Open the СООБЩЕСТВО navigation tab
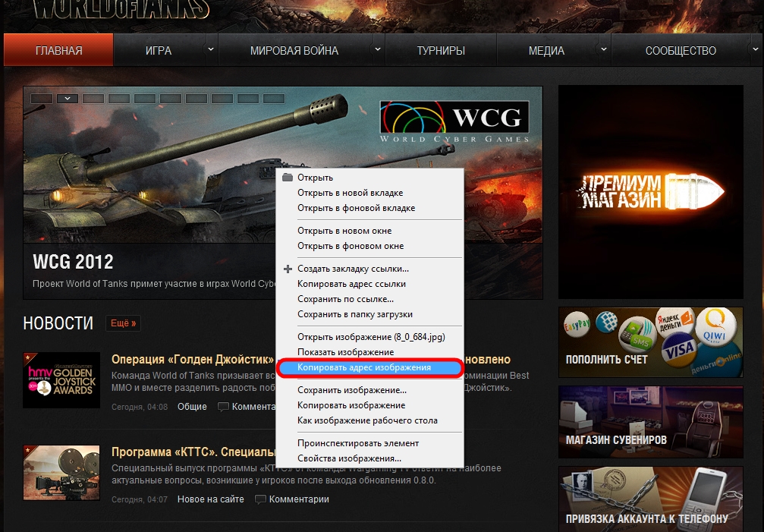 click(681, 50)
